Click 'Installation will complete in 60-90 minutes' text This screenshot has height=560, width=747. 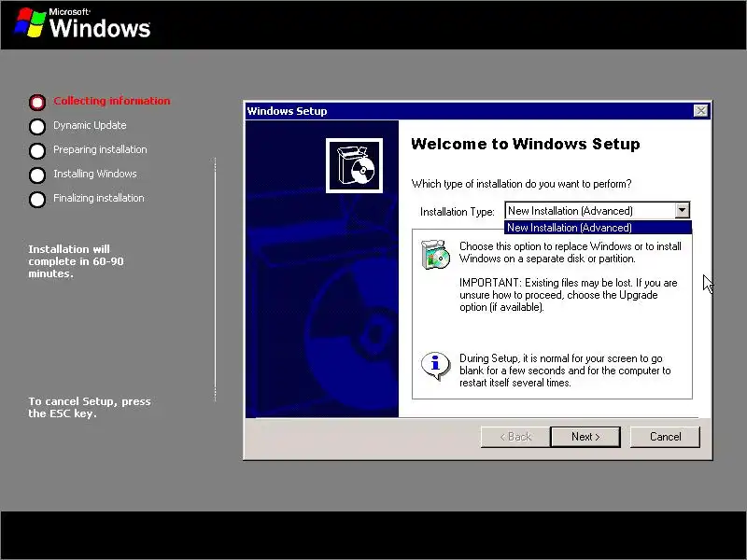(76, 261)
